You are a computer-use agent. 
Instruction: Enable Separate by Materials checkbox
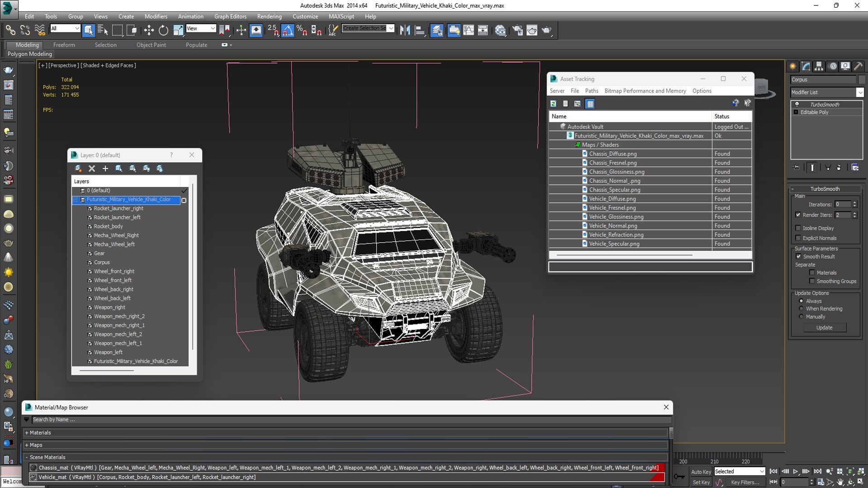(x=812, y=272)
